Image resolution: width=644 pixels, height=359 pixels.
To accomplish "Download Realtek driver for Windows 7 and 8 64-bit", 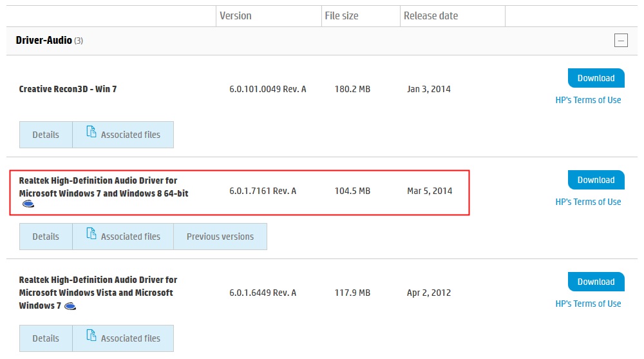I will coord(596,180).
